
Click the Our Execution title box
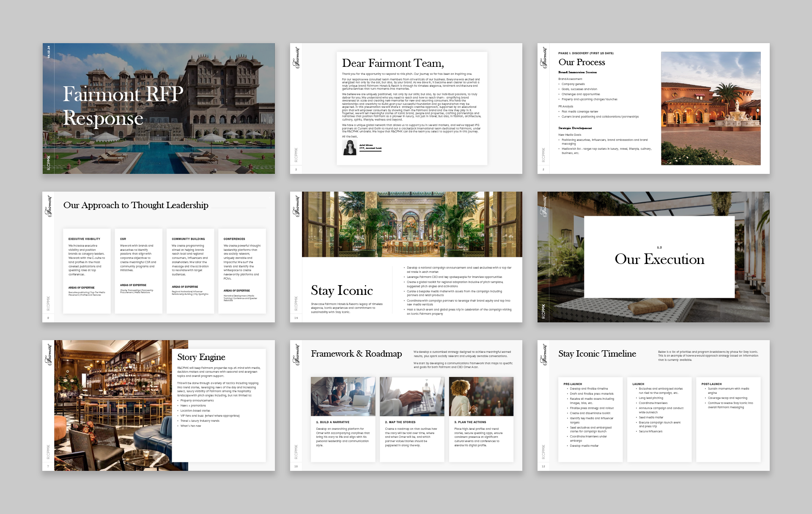tap(659, 257)
